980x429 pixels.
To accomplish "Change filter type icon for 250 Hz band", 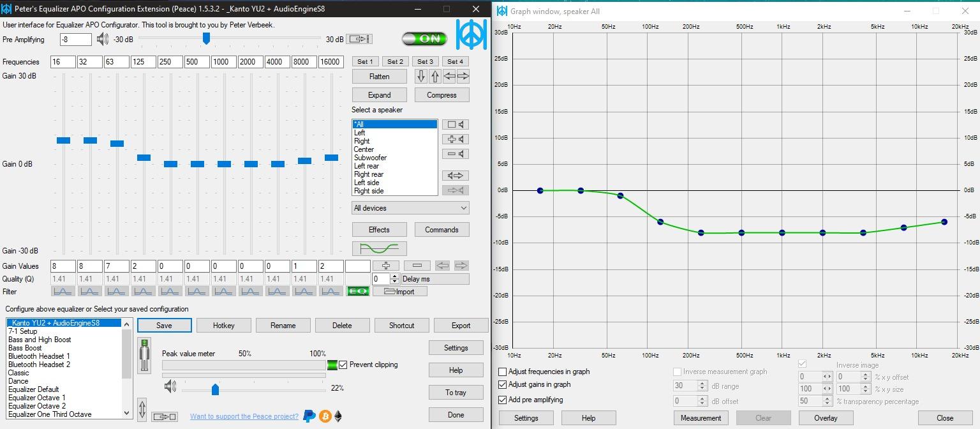I will (x=170, y=291).
